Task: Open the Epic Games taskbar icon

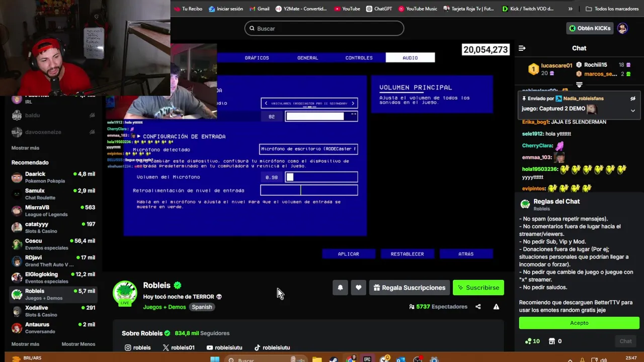Action: (367, 359)
